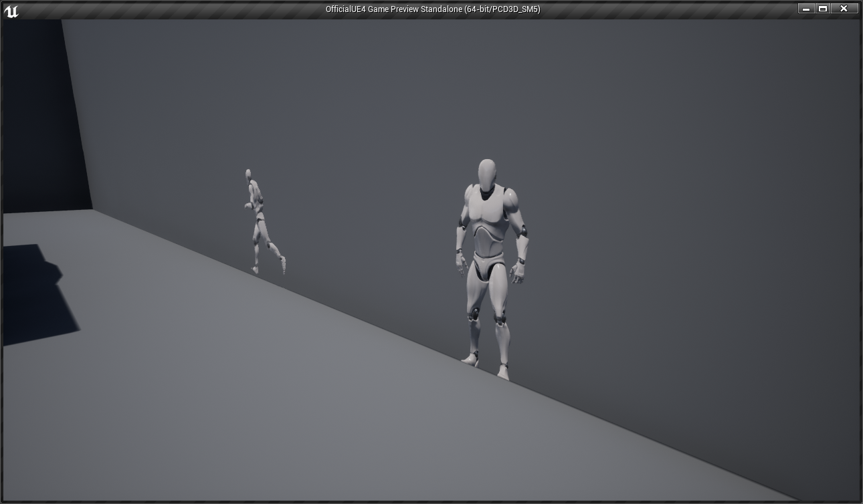Close the OfficialUE4 standalone window
This screenshot has height=504, width=863.
coord(845,8)
